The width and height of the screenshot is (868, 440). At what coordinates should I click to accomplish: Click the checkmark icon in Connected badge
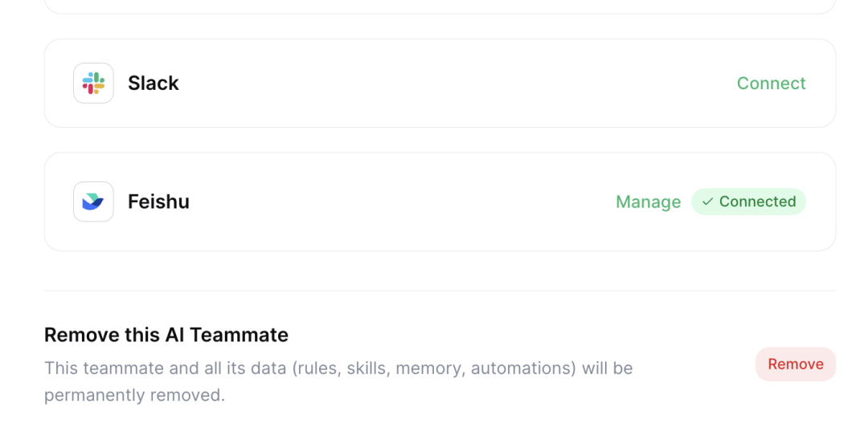(707, 202)
